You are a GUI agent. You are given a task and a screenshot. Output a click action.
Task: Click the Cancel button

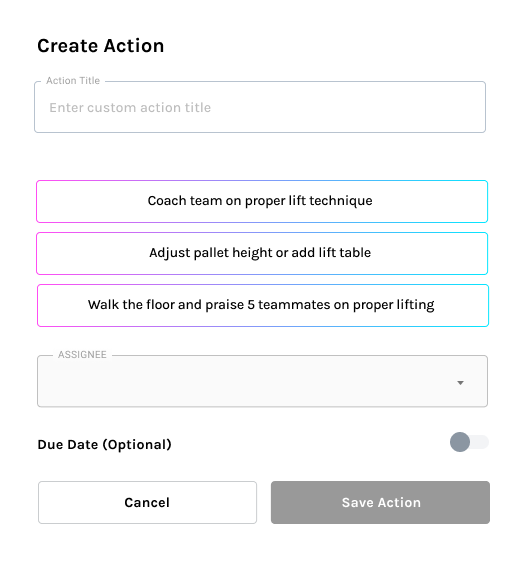click(147, 502)
